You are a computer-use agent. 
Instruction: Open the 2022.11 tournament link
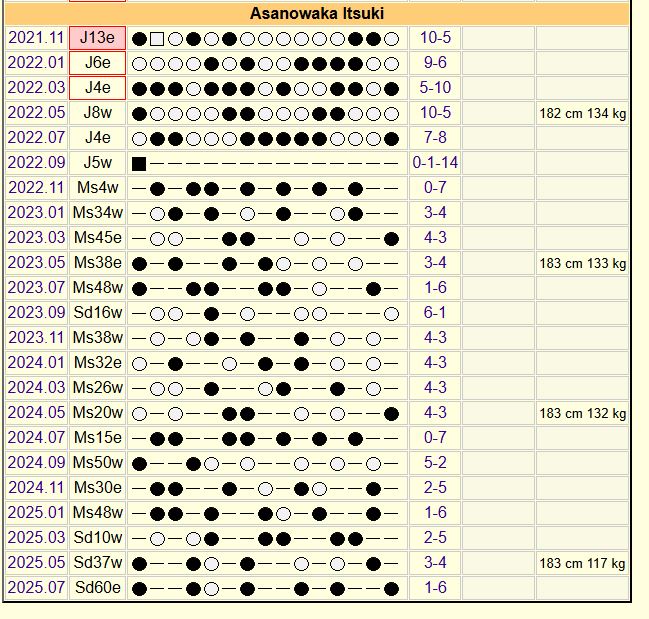[x=36, y=187]
